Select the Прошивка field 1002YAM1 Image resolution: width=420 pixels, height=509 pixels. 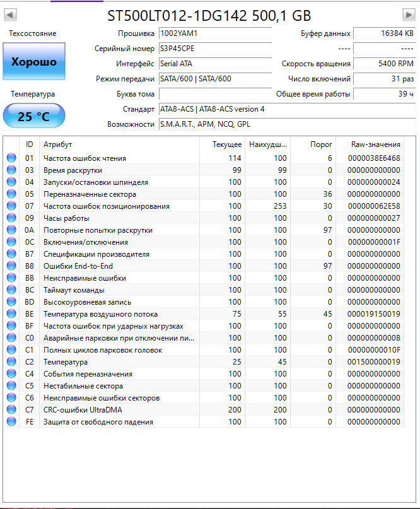[215, 33]
